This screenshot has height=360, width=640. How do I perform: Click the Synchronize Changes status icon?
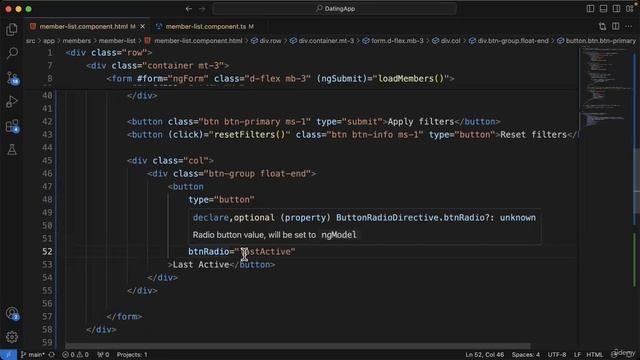click(x=52, y=354)
